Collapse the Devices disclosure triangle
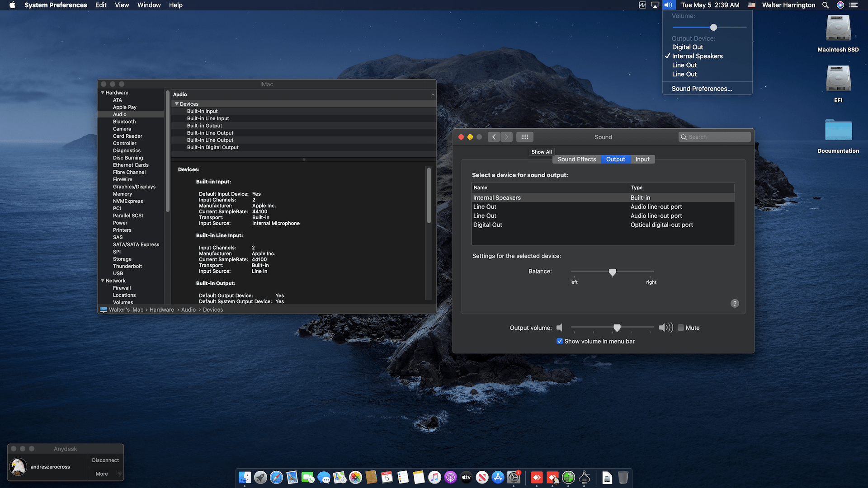 coord(177,104)
